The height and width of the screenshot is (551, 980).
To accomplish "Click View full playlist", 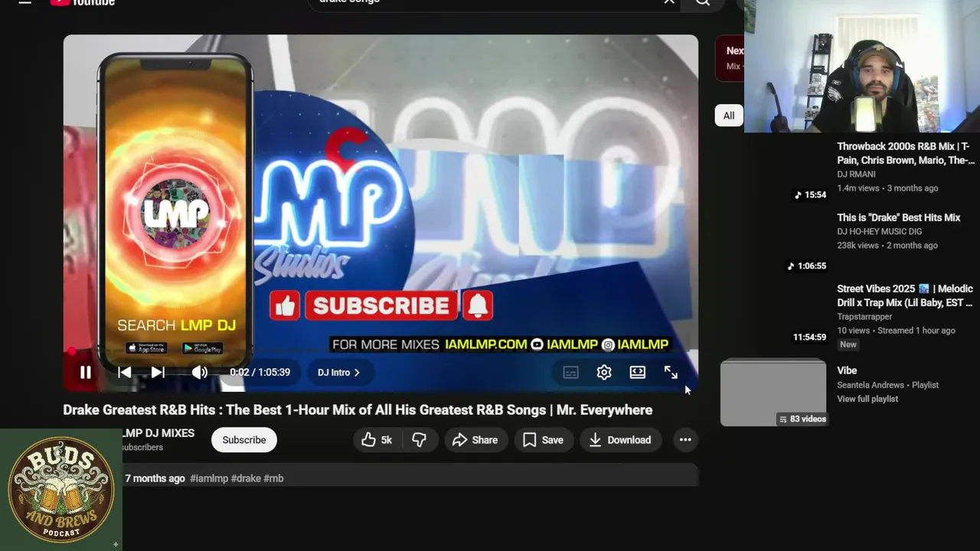I will click(x=867, y=399).
